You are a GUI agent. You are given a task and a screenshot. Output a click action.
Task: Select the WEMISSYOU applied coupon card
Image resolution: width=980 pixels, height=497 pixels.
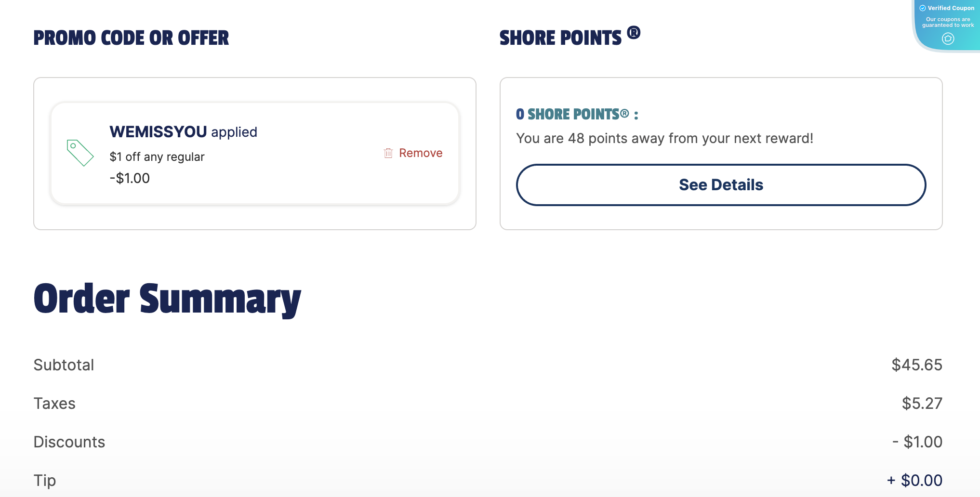(255, 153)
